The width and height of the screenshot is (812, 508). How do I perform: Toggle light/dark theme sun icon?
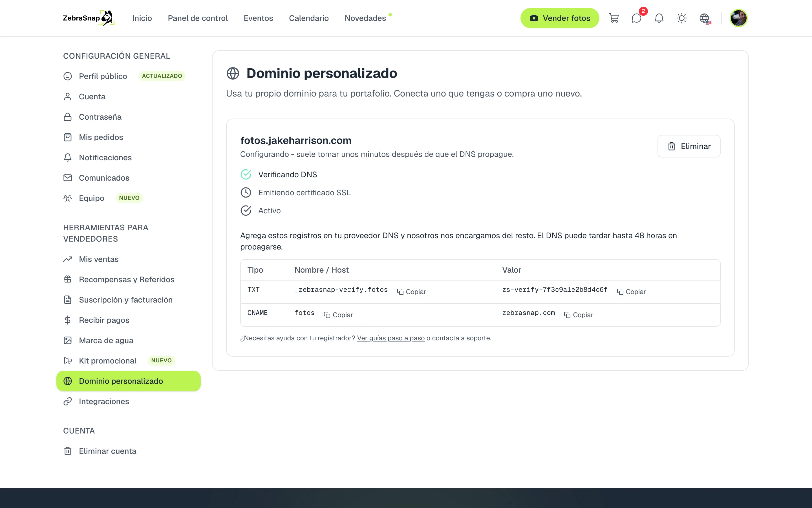[681, 18]
